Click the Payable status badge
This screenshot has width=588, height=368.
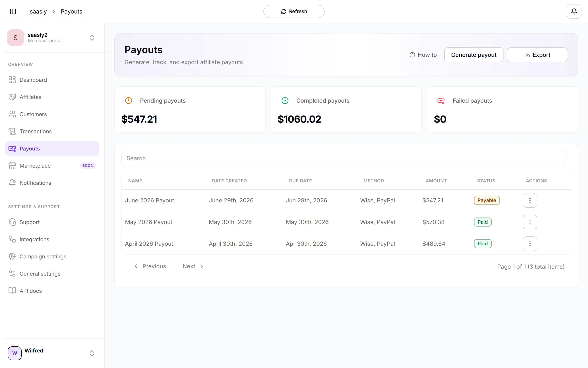pos(487,200)
